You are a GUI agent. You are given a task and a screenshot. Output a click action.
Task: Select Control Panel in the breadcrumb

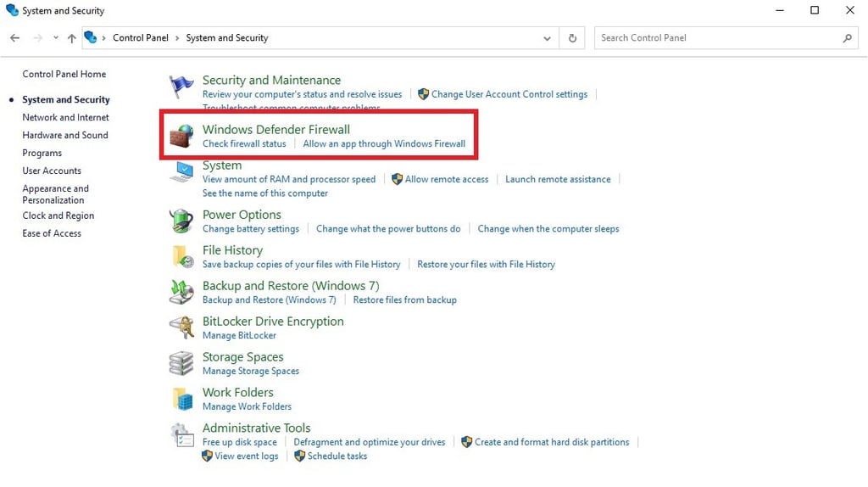pos(141,37)
